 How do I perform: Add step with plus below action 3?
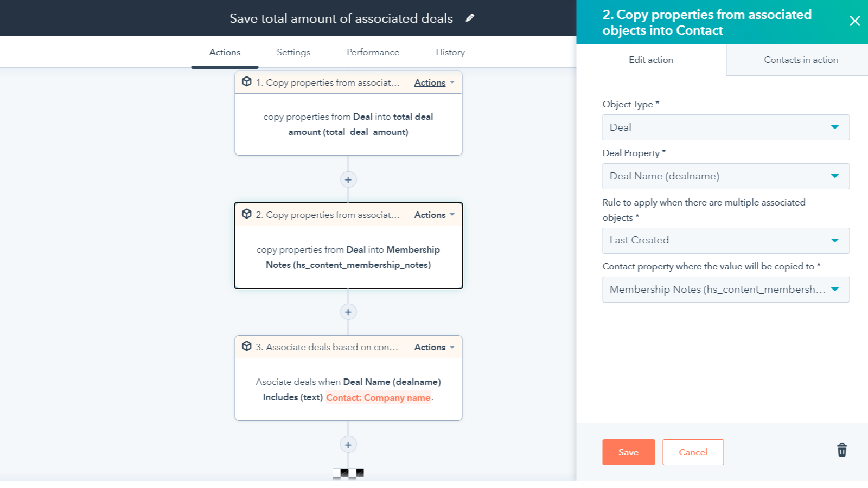coord(348,445)
